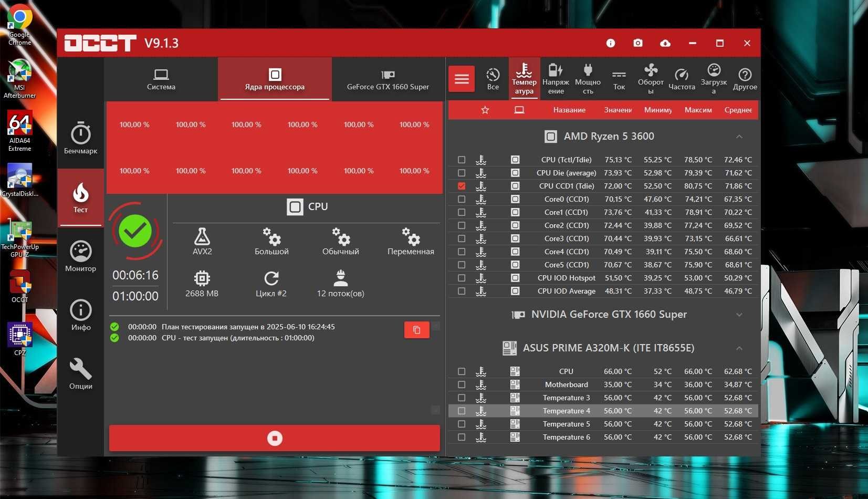Expand the NVIDIA GeForce GTX 1660 Super group

pos(739,315)
